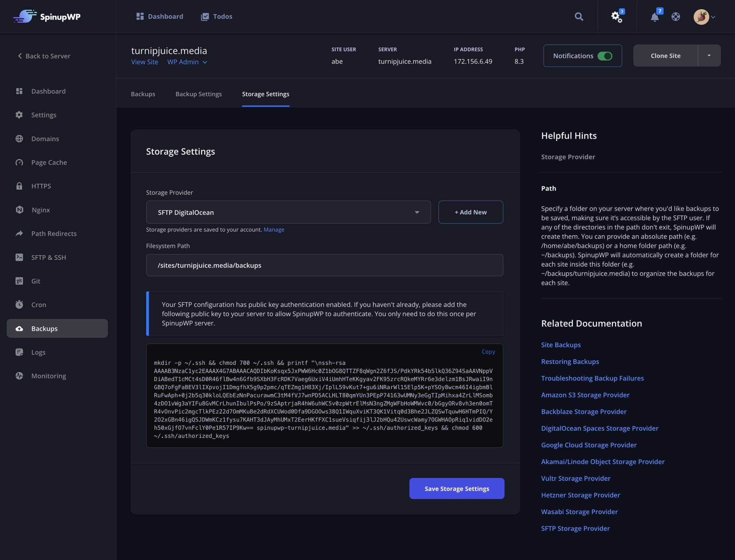This screenshot has width=735, height=560.
Task: Click the SSH key command code block
Action: (x=324, y=396)
